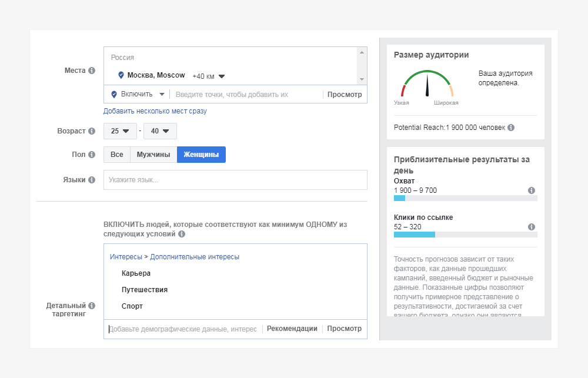Open minimum age dropdown showing 25
588x378 pixels.
[x=119, y=131]
